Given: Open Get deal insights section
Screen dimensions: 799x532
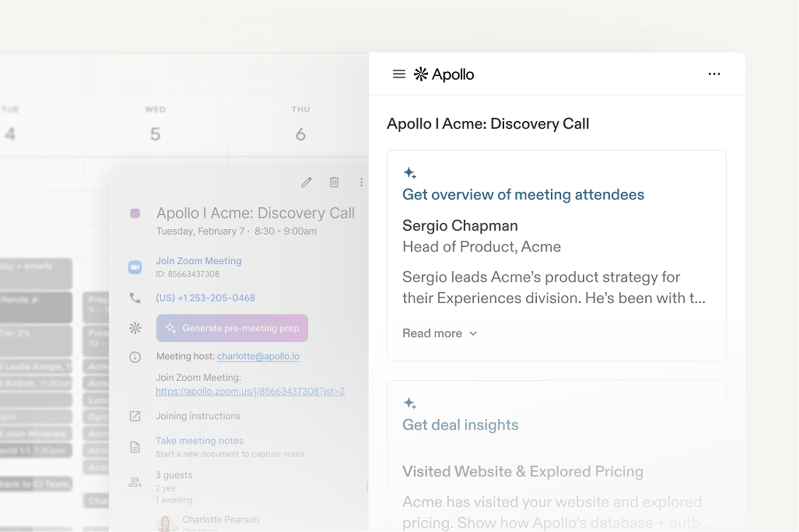Looking at the screenshot, I should pos(460,425).
